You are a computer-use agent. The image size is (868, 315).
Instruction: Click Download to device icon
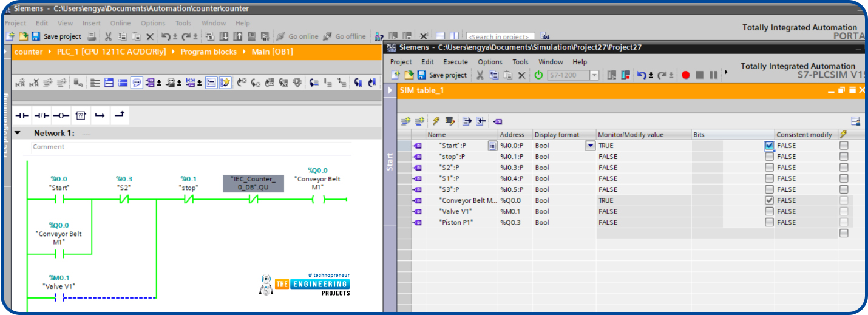point(224,36)
